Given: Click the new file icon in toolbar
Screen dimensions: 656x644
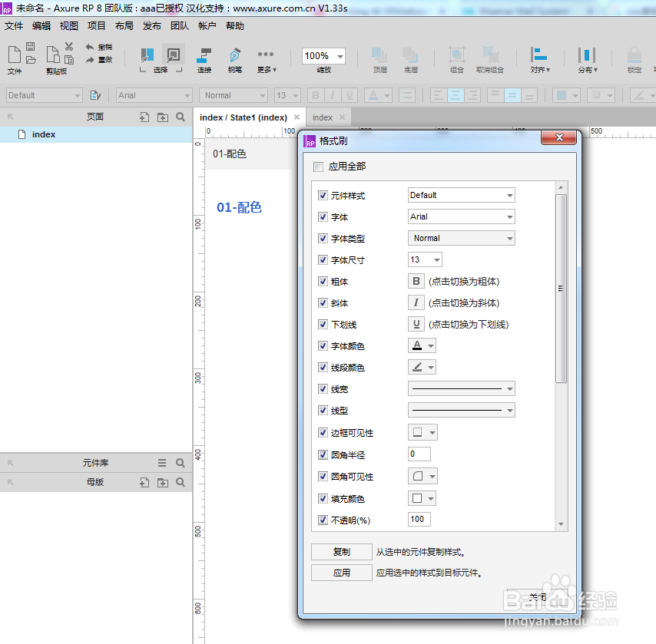Looking at the screenshot, I should point(15,54).
